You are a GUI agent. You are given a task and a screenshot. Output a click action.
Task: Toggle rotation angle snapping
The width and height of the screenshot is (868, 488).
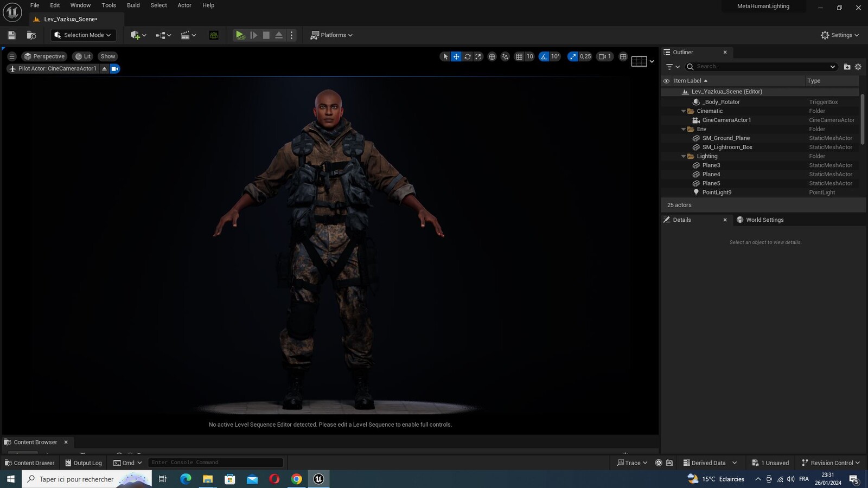[x=544, y=56]
